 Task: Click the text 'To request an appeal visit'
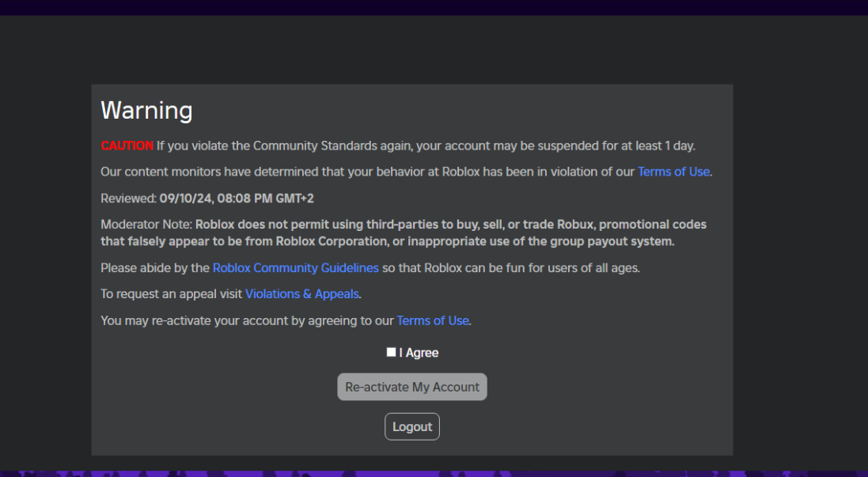pyautogui.click(x=172, y=293)
